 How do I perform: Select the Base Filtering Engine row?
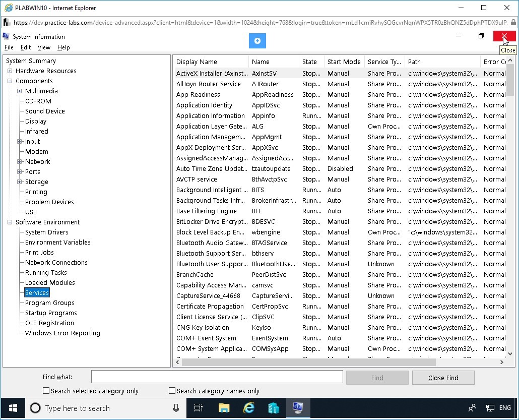click(x=340, y=211)
